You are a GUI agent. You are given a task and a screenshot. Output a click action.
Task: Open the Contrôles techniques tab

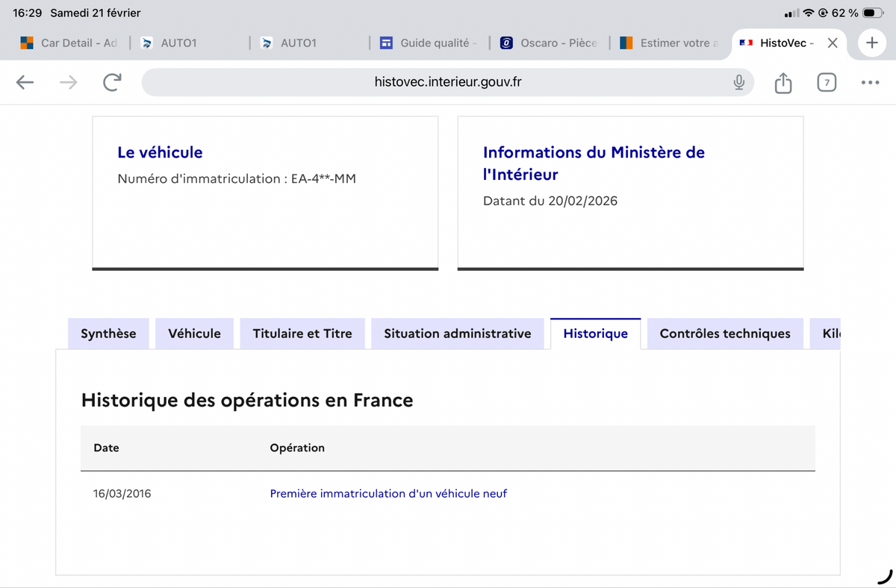(725, 334)
